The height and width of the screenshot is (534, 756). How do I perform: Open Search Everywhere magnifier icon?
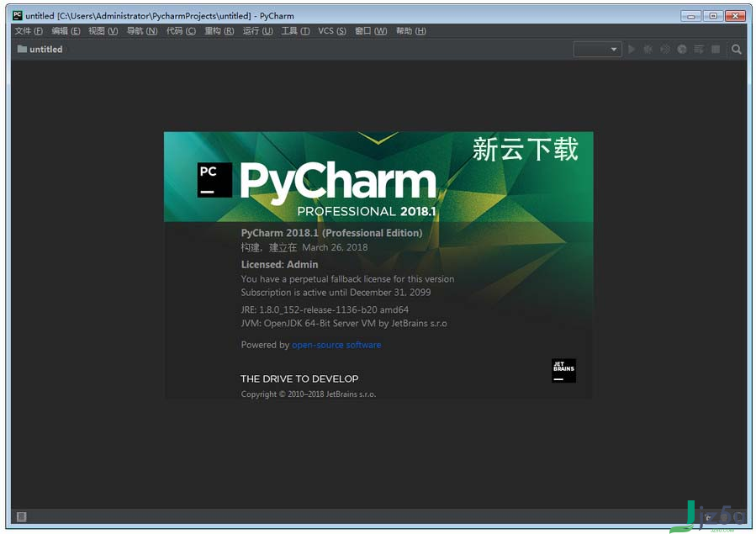click(736, 49)
